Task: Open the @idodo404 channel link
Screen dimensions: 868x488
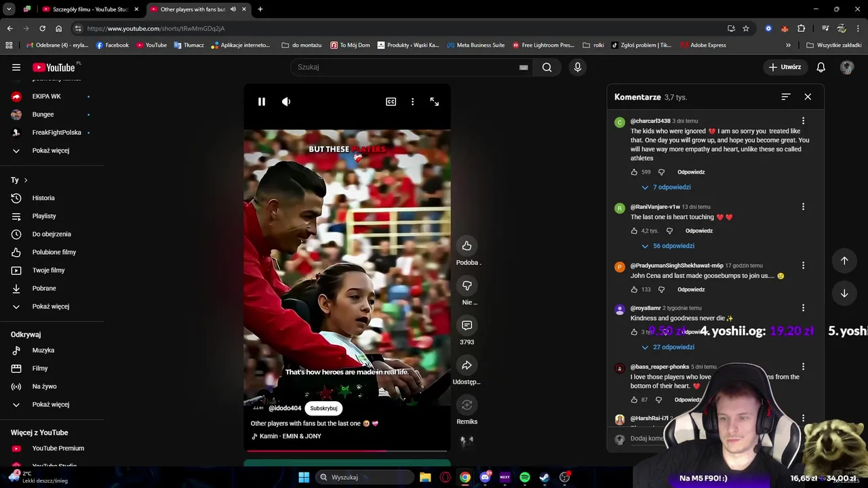Action: 285,409
